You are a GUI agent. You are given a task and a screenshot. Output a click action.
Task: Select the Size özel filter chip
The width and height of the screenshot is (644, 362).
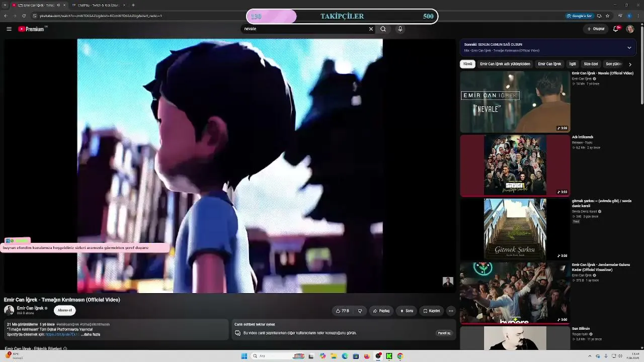(x=591, y=64)
